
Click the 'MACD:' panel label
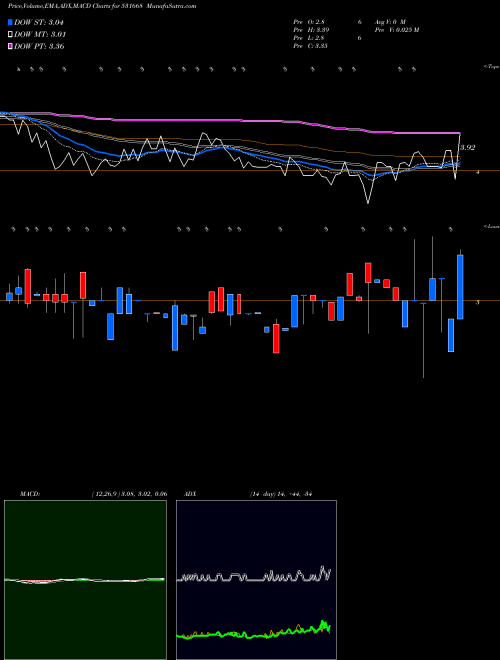coord(30,494)
